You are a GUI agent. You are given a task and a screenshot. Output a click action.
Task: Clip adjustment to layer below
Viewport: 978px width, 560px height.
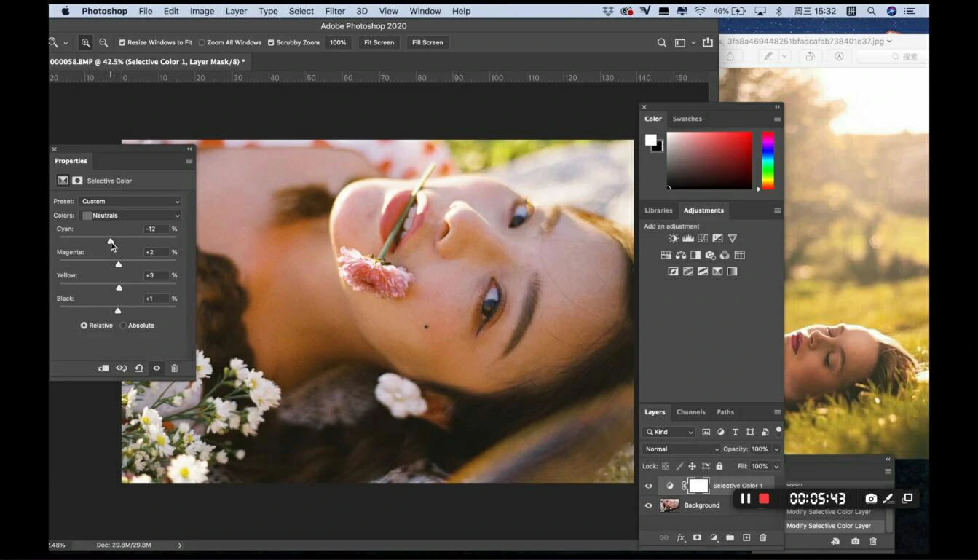pyautogui.click(x=103, y=368)
